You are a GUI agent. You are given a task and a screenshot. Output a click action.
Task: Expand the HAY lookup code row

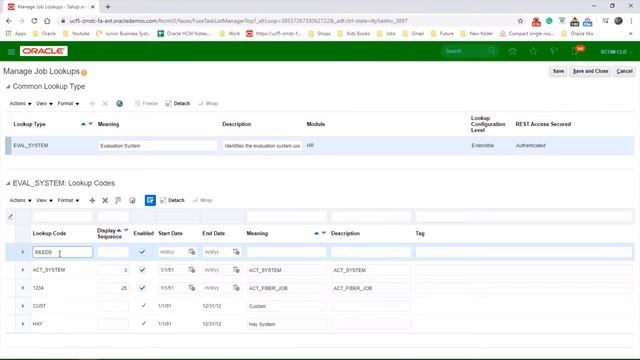tap(23, 324)
